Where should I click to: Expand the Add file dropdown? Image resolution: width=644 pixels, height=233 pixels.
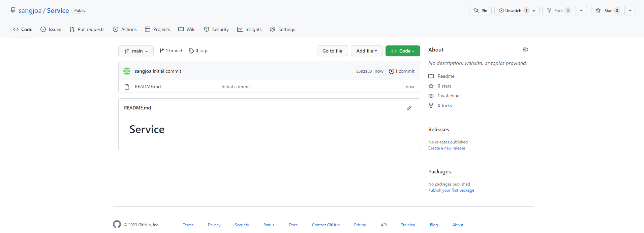tap(367, 51)
